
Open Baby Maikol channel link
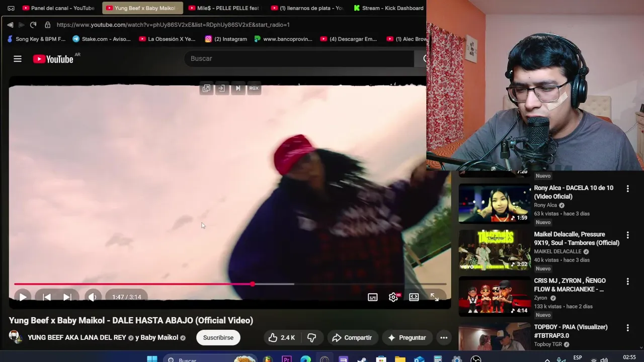tap(159, 337)
